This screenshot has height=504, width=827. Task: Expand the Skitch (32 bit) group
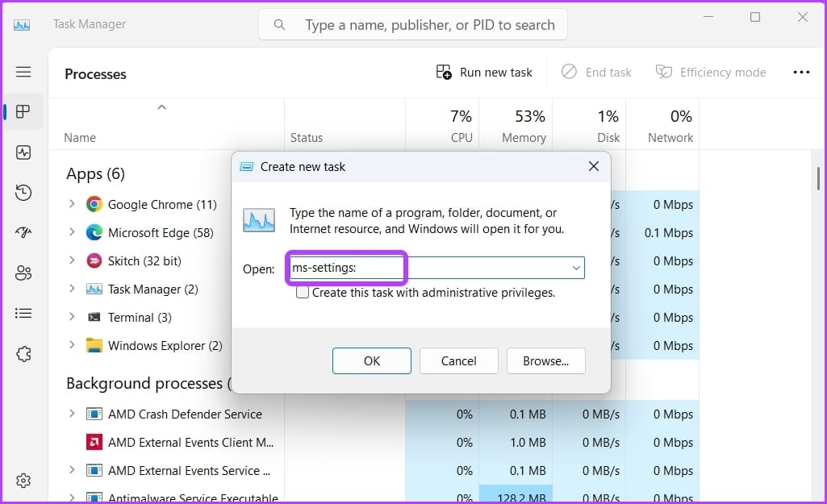click(73, 260)
